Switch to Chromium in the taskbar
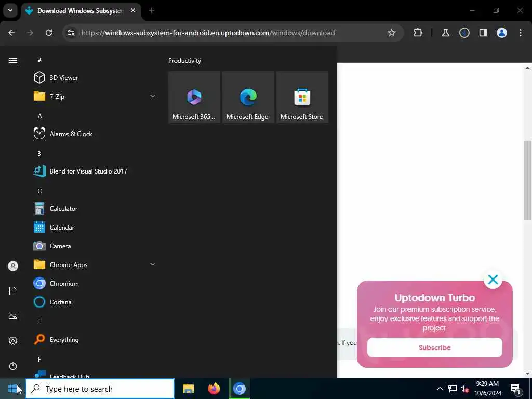Screen dimensions: 532x399 [239, 389]
